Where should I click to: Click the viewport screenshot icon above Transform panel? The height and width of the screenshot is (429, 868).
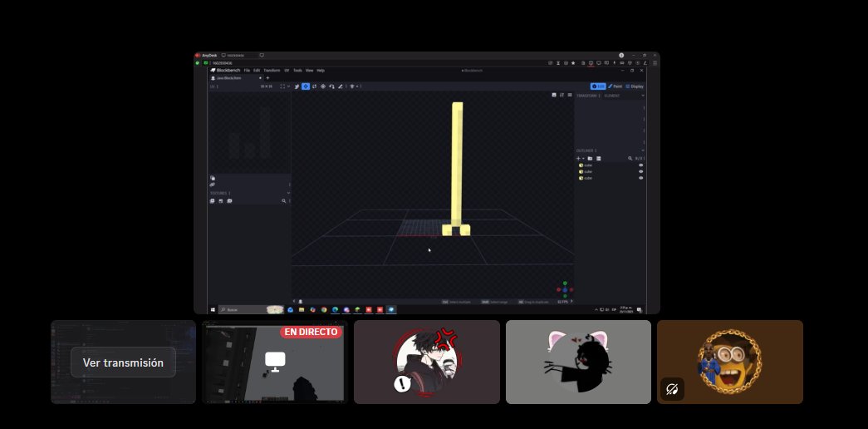(554, 95)
